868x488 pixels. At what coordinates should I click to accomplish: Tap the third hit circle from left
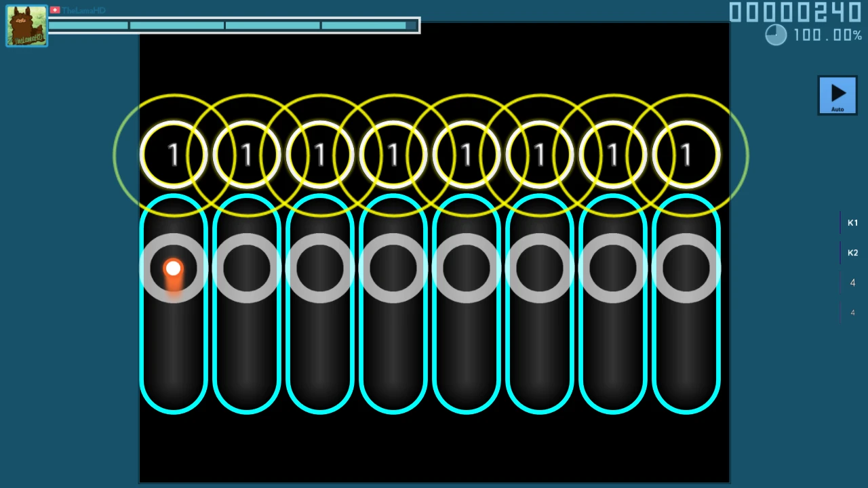click(x=319, y=155)
